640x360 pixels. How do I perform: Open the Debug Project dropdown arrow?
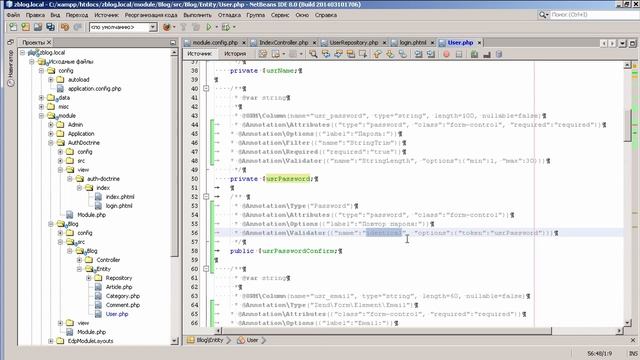234,27
